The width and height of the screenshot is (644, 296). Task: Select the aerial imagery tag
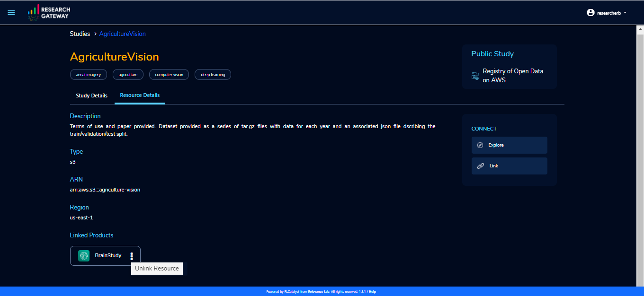click(89, 75)
